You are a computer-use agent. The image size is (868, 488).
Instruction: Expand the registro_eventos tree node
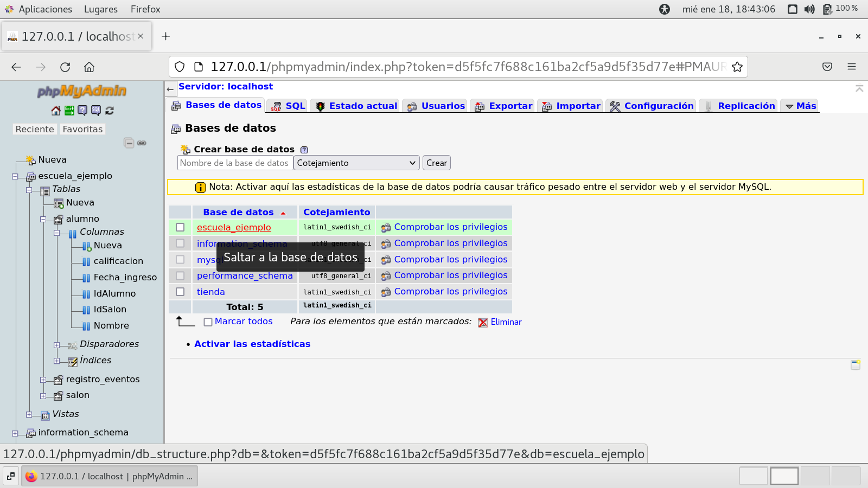coord(43,380)
